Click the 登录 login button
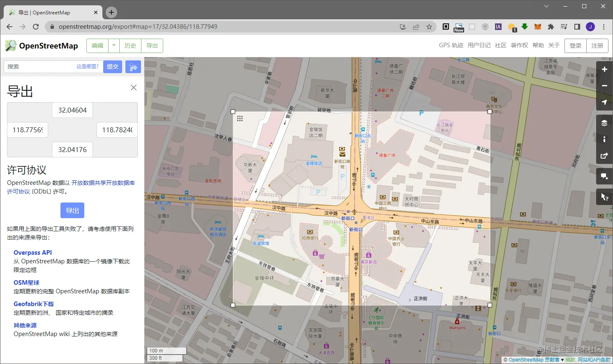 576,46
